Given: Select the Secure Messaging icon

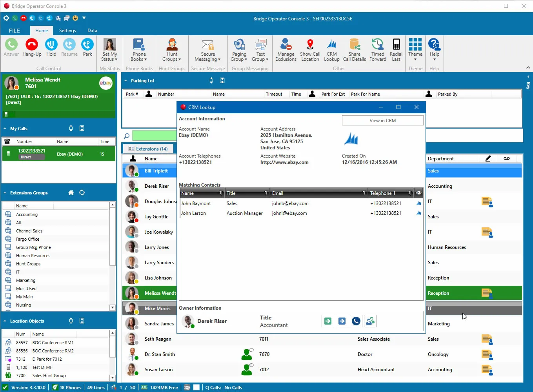Looking at the screenshot, I should click(207, 49).
